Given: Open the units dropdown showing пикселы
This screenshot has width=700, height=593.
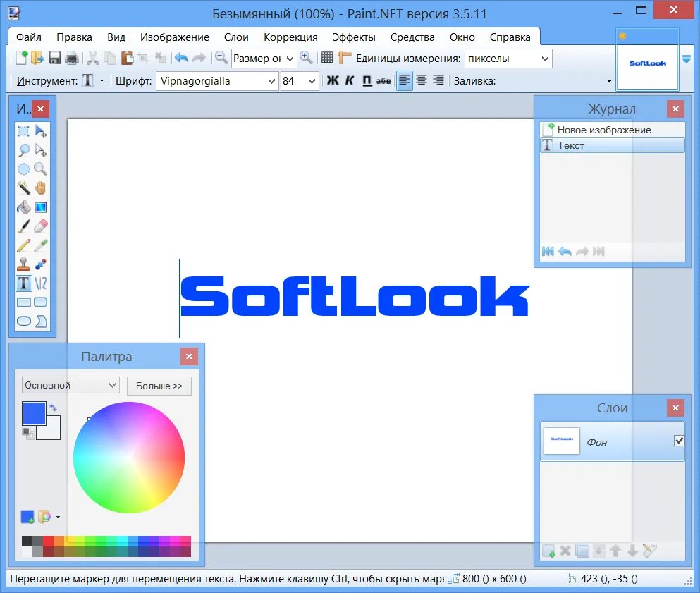Looking at the screenshot, I should (x=545, y=59).
